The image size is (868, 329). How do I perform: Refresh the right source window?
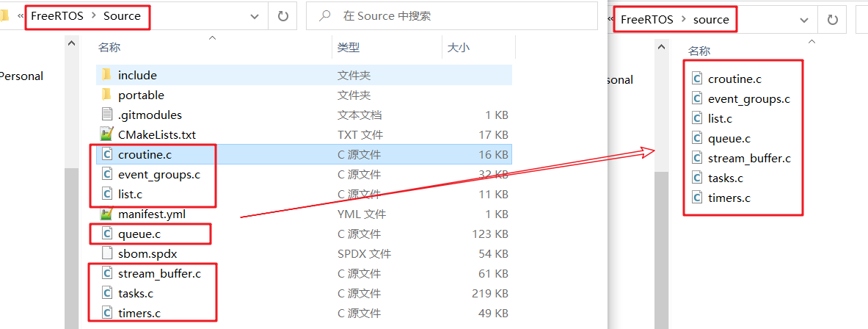[832, 20]
